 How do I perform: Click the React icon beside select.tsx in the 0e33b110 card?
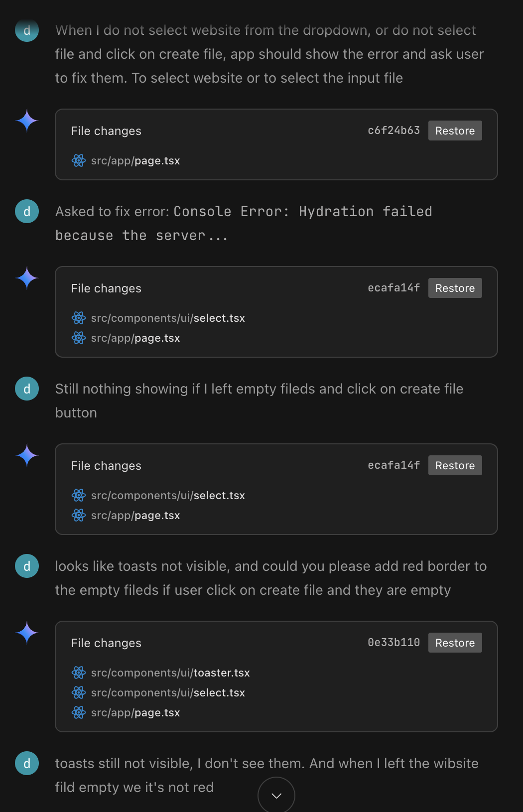[79, 692]
